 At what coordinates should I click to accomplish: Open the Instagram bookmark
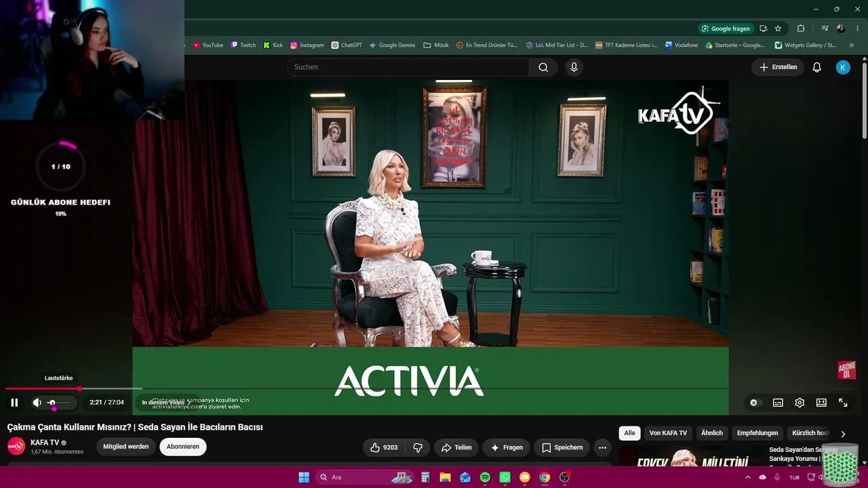[307, 45]
